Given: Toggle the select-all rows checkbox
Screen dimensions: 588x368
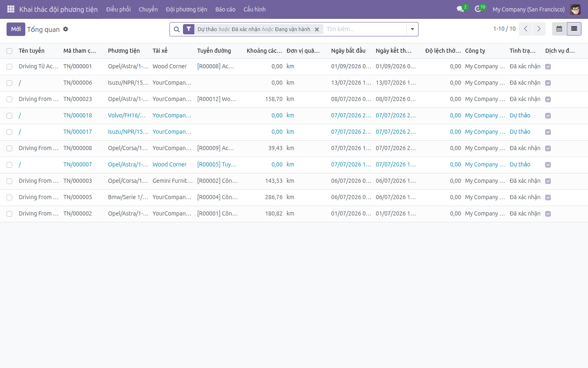Looking at the screenshot, I should [x=9, y=51].
